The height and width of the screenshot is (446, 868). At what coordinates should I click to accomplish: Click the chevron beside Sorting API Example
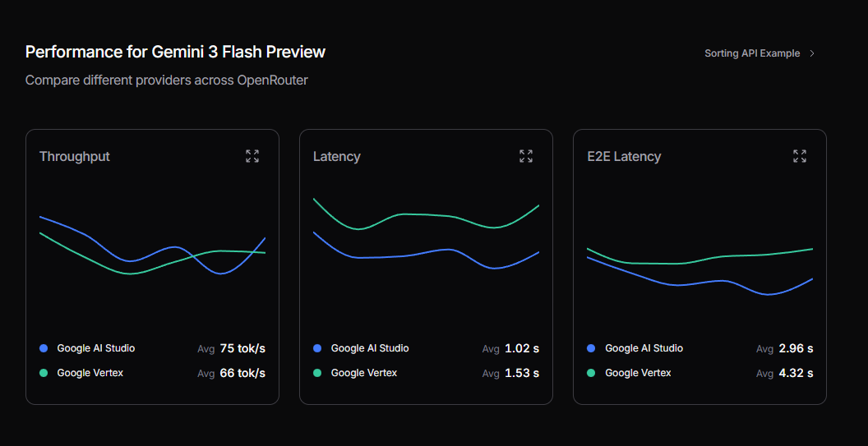click(812, 53)
